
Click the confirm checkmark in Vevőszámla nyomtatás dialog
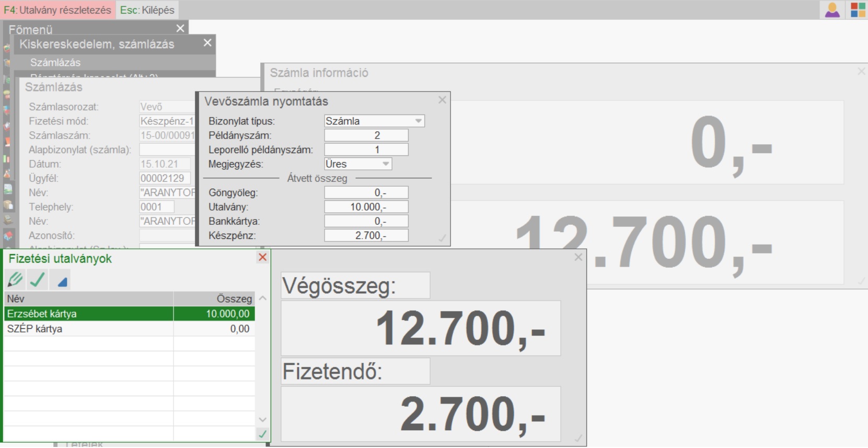point(442,238)
